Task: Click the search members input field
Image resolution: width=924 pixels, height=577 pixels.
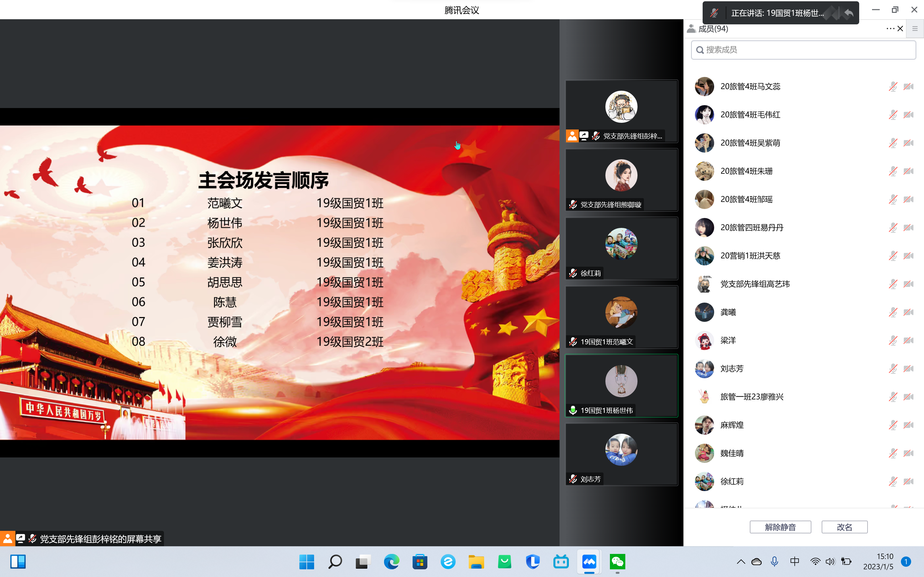Action: [803, 50]
